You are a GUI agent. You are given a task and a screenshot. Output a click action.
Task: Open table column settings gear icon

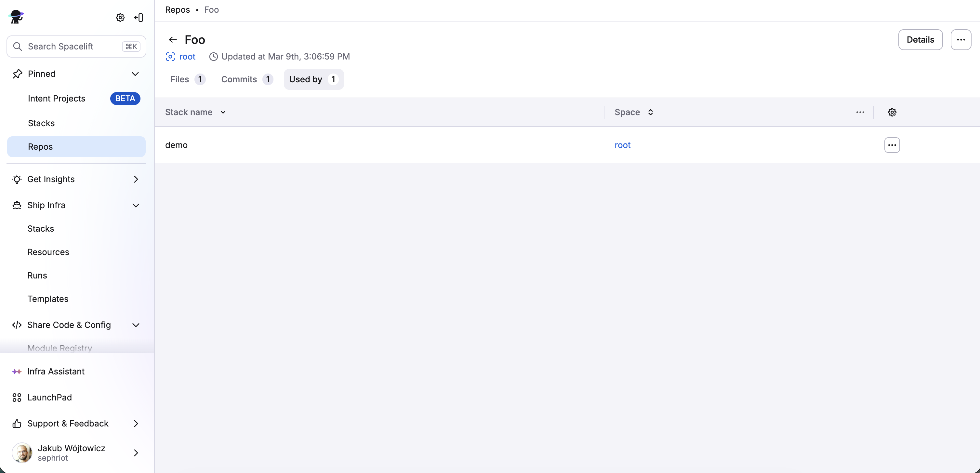(892, 112)
